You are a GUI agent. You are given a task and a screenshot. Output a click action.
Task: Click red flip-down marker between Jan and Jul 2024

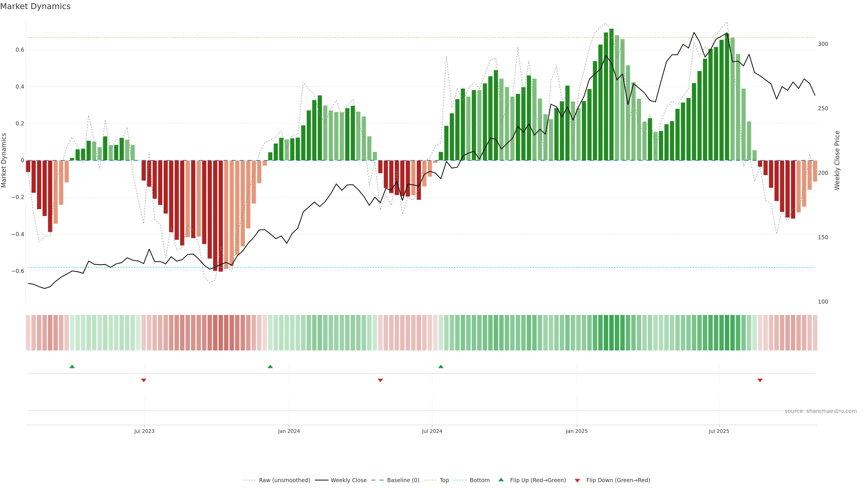[x=380, y=380]
